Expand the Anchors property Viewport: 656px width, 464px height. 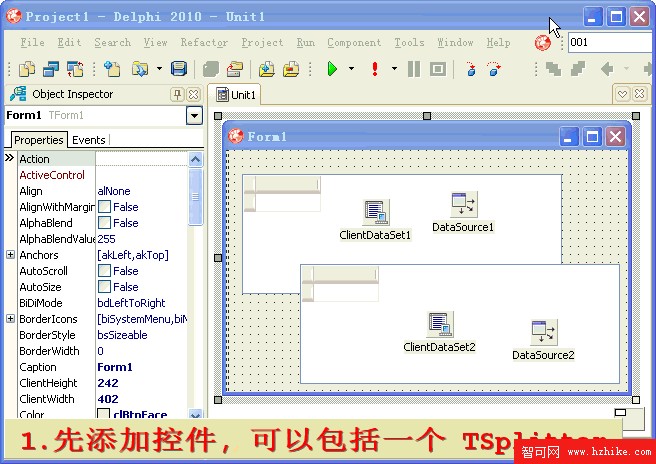10,254
